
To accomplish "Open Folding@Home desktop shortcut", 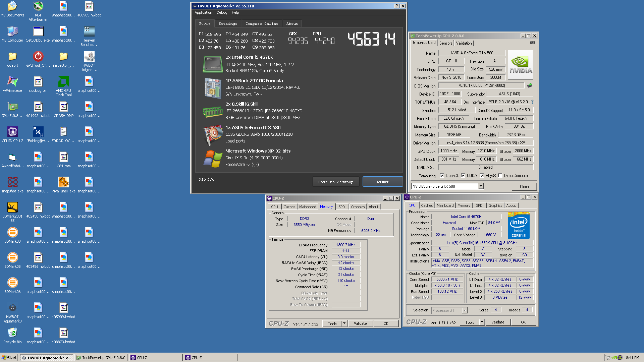I will pos(38,134).
